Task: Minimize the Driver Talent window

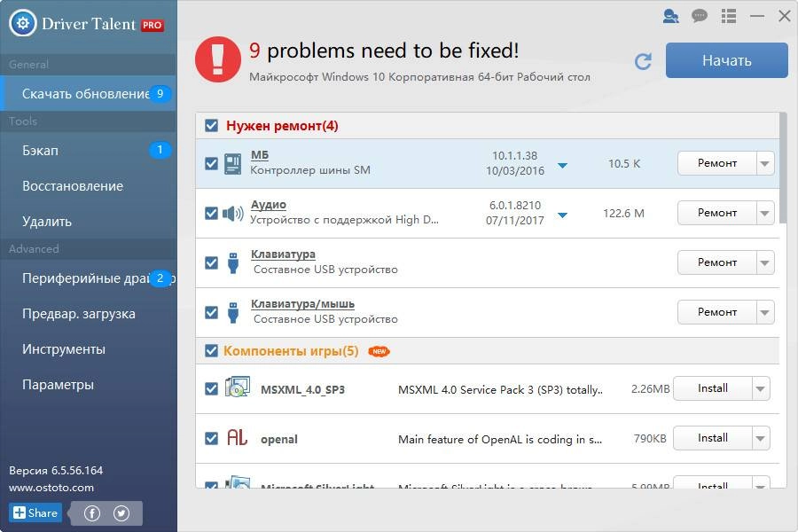Action: [757, 16]
